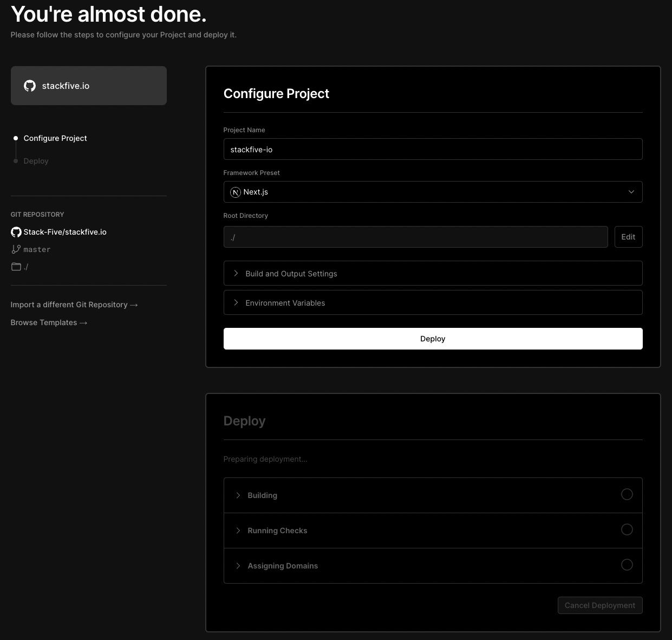
Task: Expand the Environment Variables section
Action: click(433, 302)
